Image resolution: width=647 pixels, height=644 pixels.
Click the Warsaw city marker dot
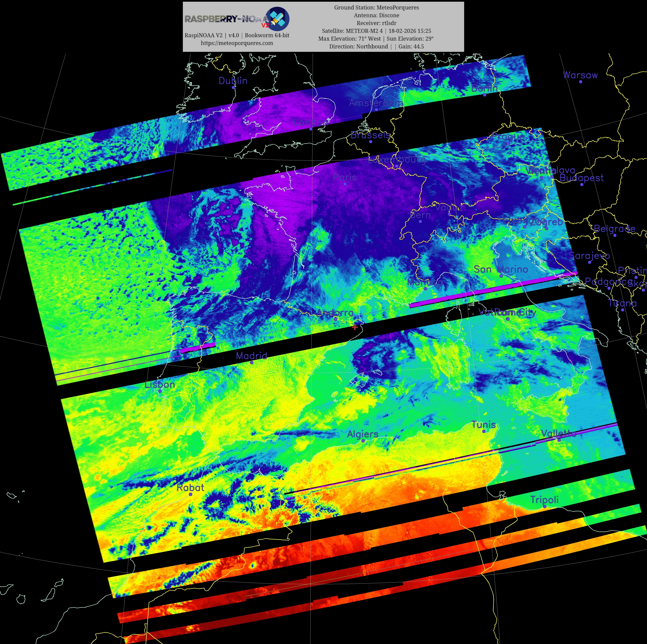pyautogui.click(x=580, y=82)
